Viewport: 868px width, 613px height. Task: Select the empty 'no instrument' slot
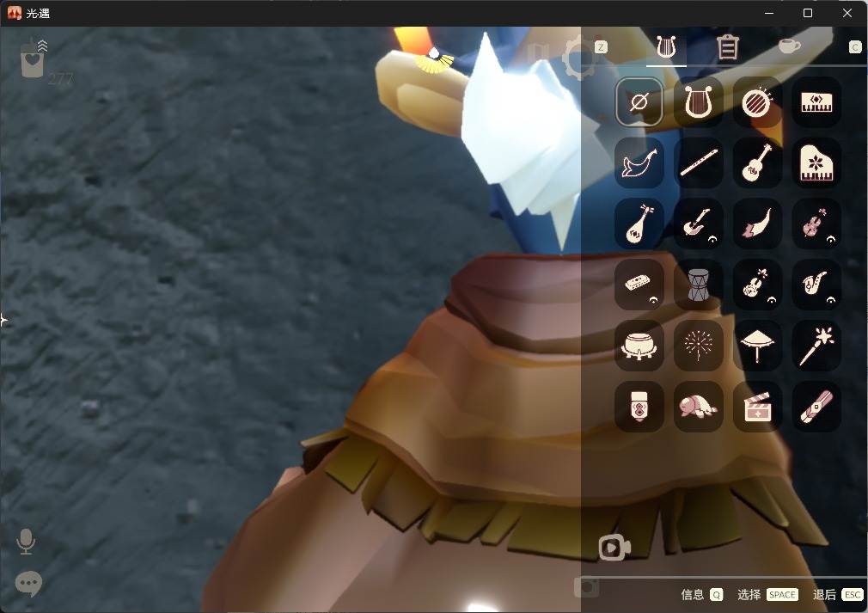click(639, 102)
